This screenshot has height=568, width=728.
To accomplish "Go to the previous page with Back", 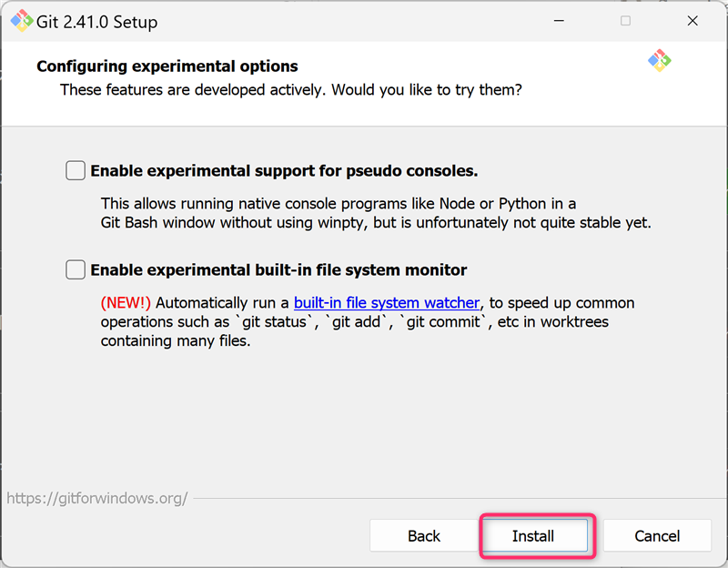I will pyautogui.click(x=423, y=536).
